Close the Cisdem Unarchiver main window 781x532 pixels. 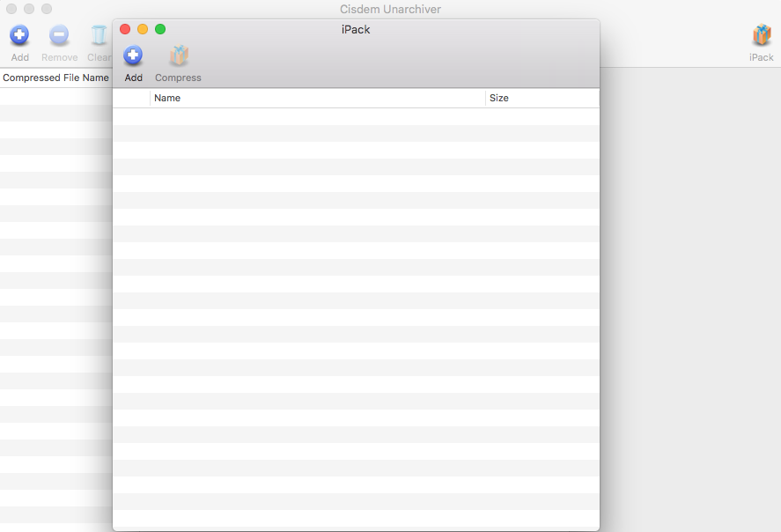(x=11, y=9)
